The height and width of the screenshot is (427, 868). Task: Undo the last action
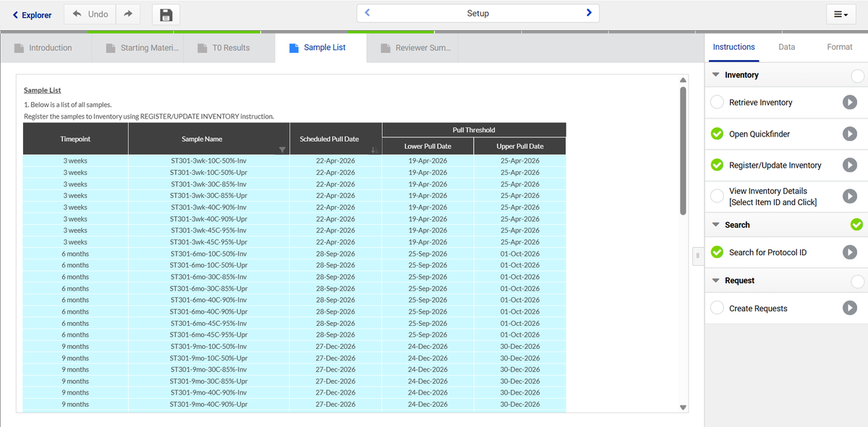point(90,14)
